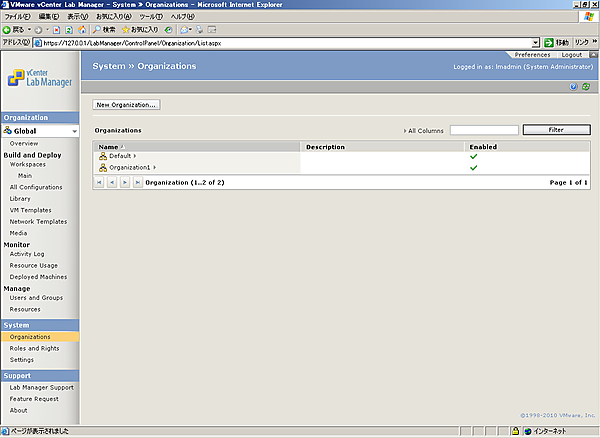600x438 pixels.
Task: Open the Organization1 row actions arrow
Action: (x=155, y=168)
